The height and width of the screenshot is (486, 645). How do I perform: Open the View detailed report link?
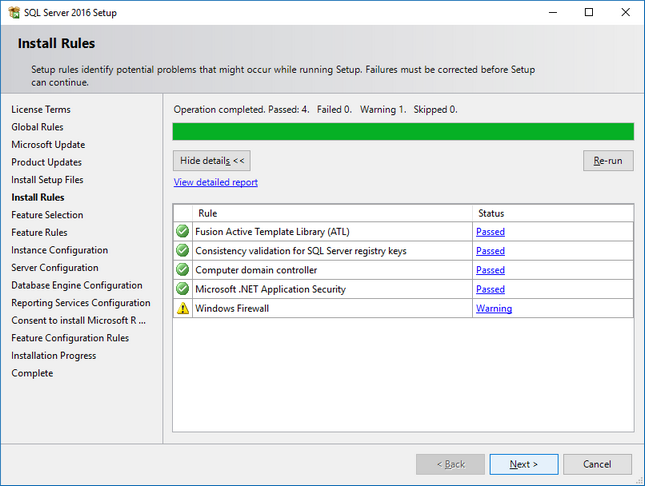(x=216, y=182)
